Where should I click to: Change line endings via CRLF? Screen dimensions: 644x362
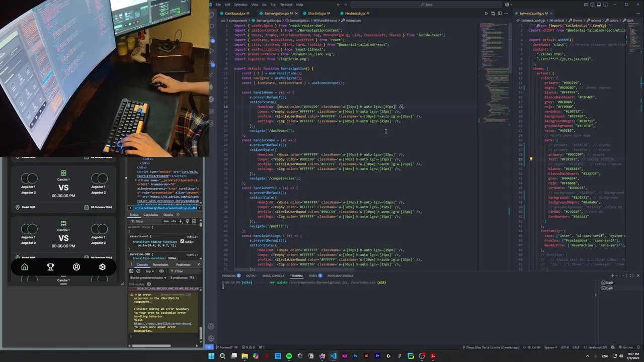click(576, 347)
